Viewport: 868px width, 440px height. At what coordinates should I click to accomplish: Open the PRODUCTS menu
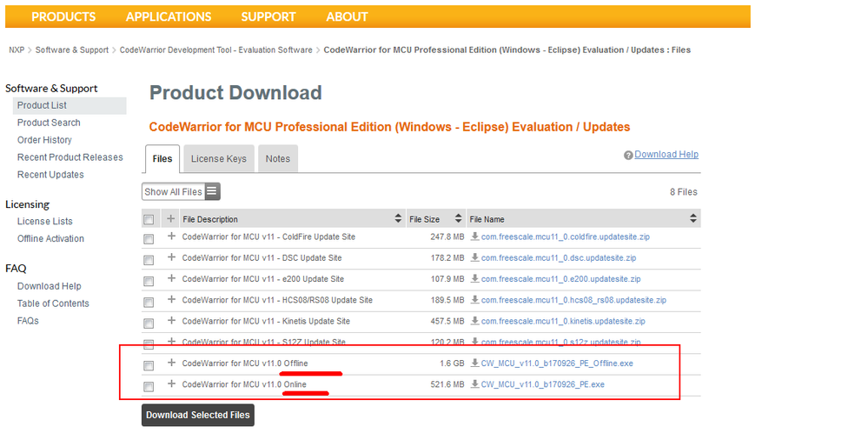63,17
